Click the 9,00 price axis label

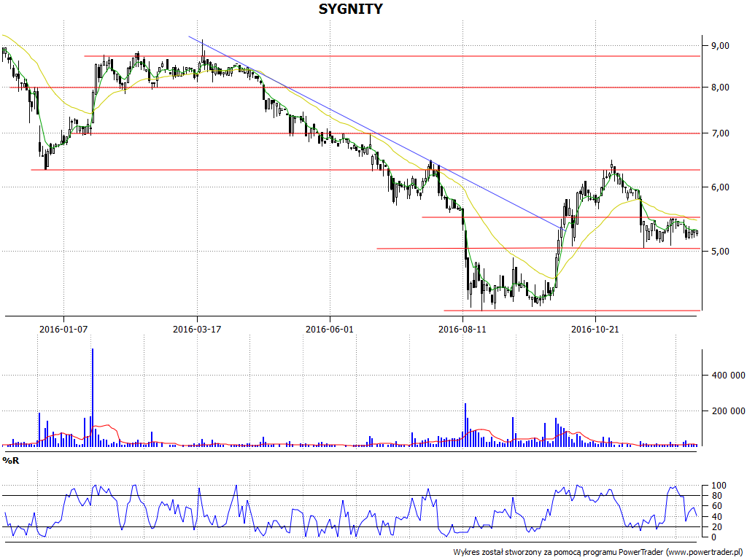tap(720, 46)
